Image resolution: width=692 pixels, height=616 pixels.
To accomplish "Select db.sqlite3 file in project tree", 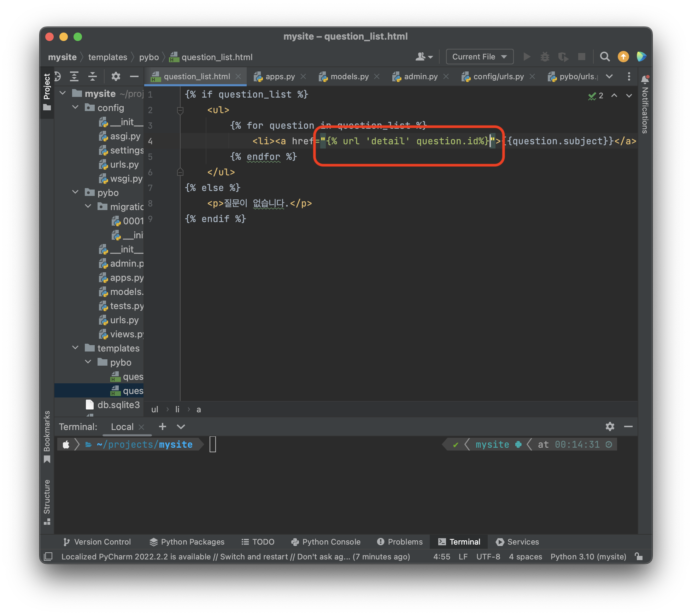I will [118, 405].
